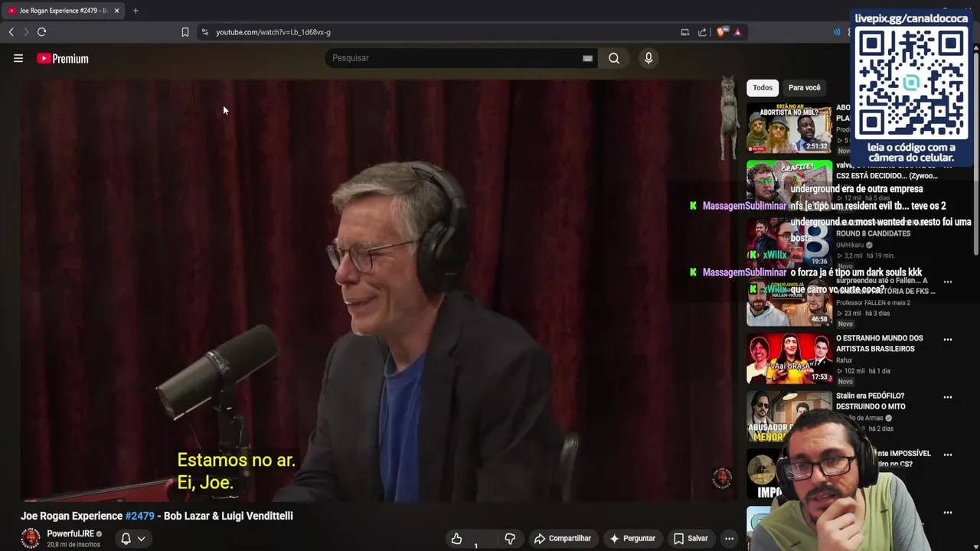Go to YouTube Premium home logo
The width and height of the screenshot is (980, 551).
click(63, 58)
